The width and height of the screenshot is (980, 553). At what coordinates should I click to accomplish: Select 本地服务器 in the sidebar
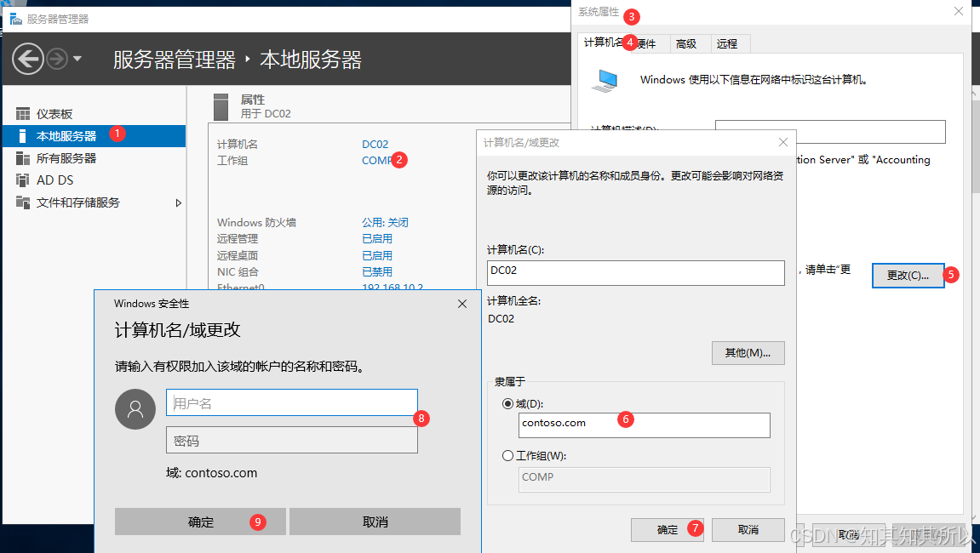click(95, 135)
